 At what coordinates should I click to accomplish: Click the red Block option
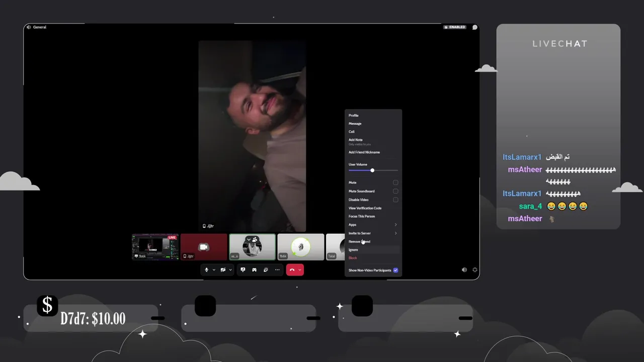point(373,258)
